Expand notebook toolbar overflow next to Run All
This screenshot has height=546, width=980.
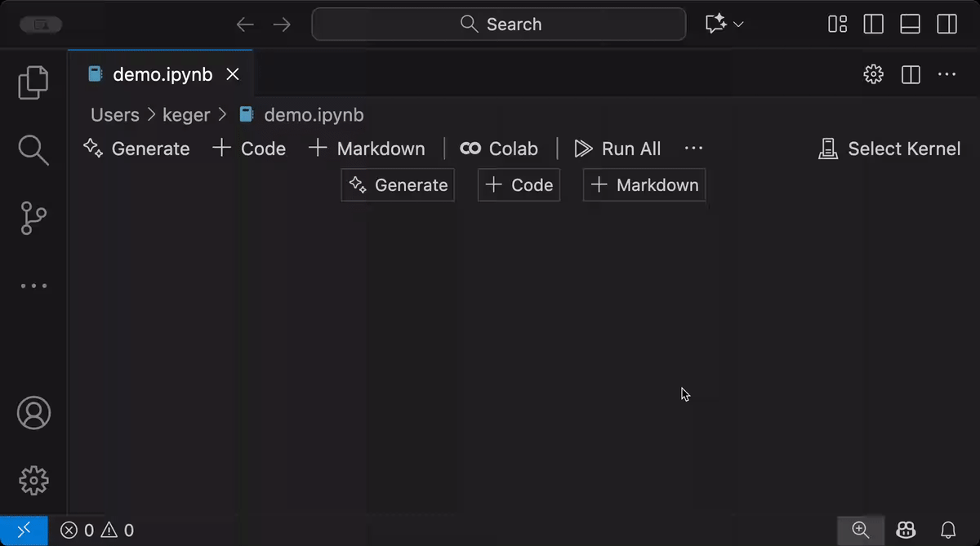(x=693, y=149)
